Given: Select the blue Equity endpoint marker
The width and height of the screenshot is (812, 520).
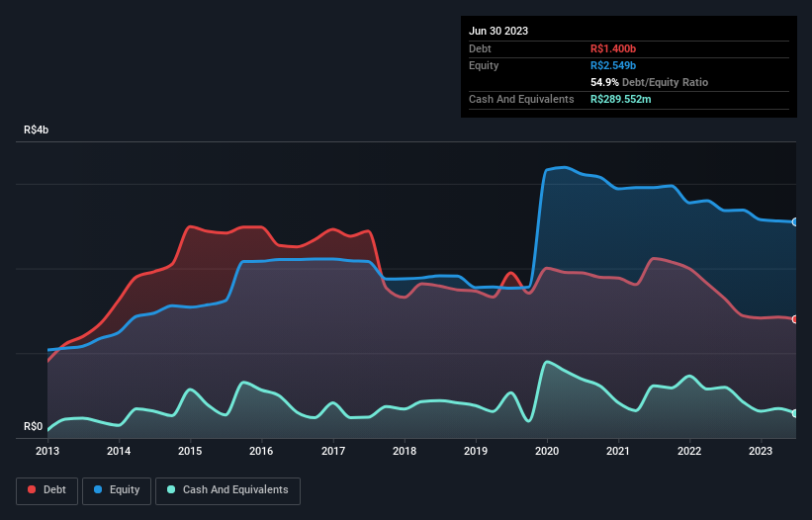Looking at the screenshot, I should tap(795, 222).
